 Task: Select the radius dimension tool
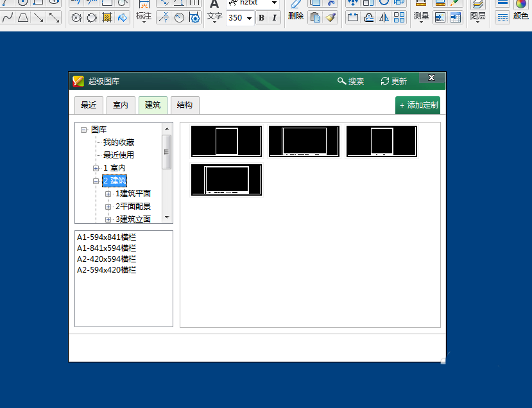tap(179, 17)
